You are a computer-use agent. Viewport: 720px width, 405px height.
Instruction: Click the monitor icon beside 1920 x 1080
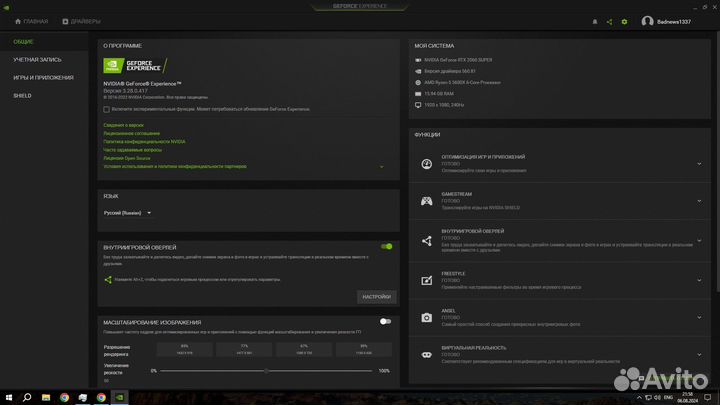tap(418, 105)
